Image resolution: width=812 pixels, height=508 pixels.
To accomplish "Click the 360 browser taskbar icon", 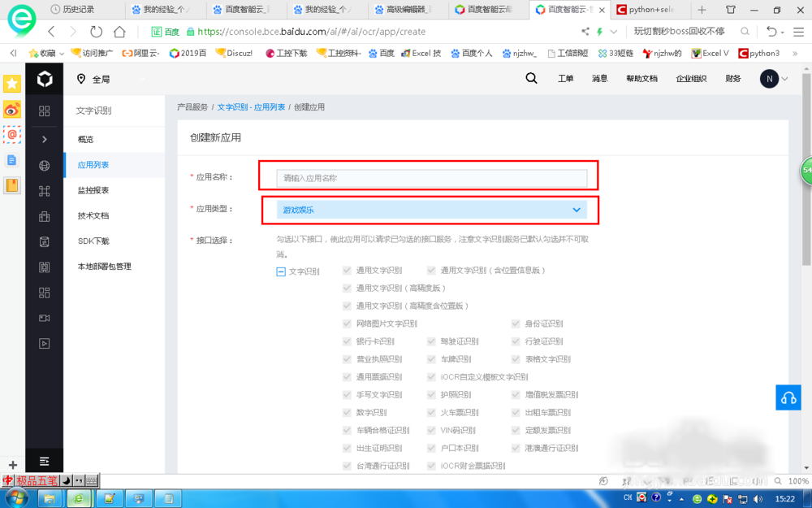I will coord(79,499).
